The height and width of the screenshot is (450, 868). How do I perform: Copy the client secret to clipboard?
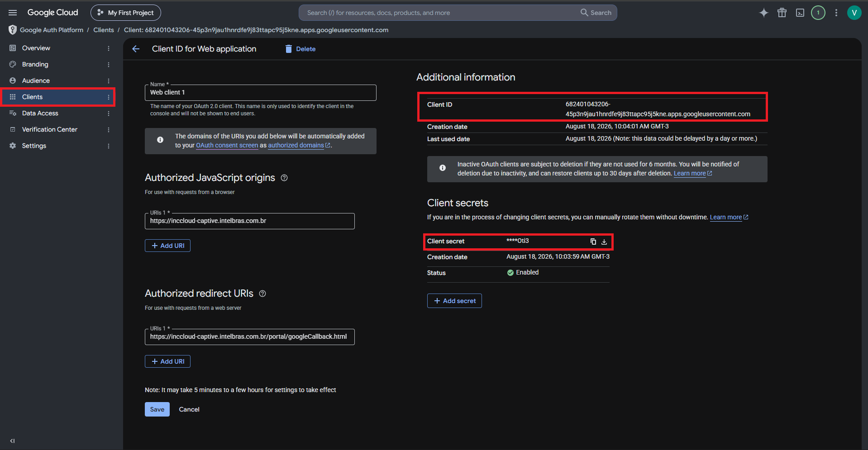593,242
